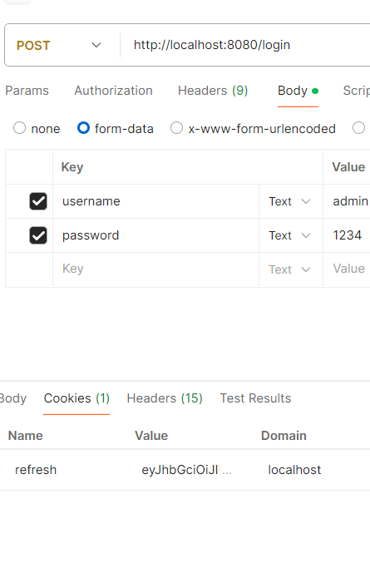Open the Authorization tab
Image resolution: width=370 pixels, height=588 pixels.
(113, 91)
